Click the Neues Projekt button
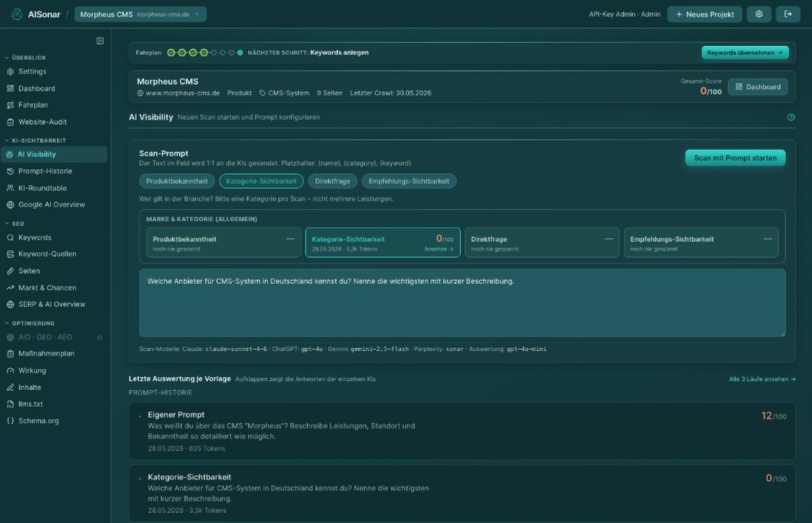Image resolution: width=812 pixels, height=523 pixels. (705, 14)
